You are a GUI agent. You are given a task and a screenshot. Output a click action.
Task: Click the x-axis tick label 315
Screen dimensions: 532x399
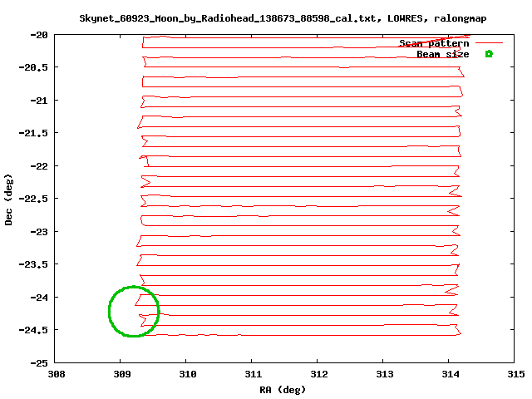point(515,374)
